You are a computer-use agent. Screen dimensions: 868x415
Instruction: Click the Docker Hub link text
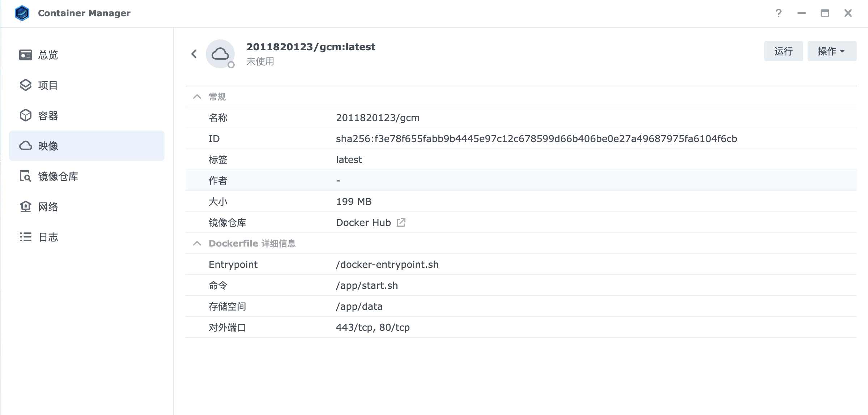tap(363, 223)
